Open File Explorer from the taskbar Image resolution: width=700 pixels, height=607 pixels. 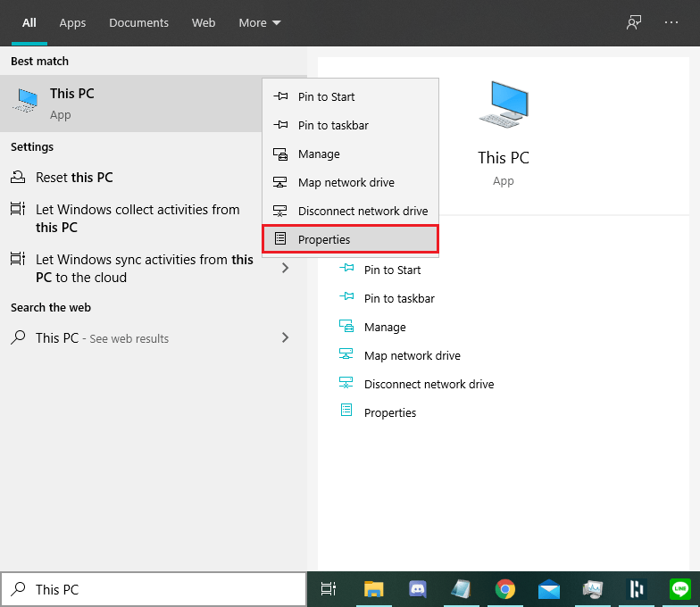373,589
